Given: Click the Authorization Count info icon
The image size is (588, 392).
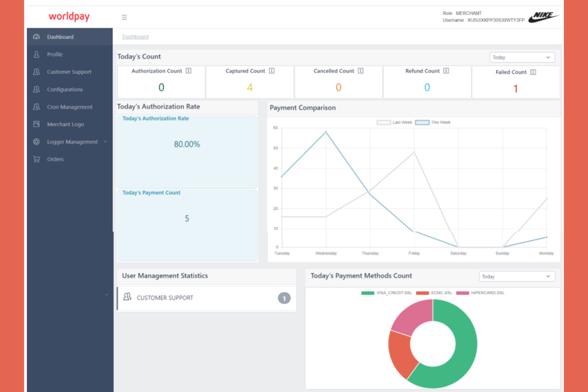Looking at the screenshot, I should tap(188, 71).
